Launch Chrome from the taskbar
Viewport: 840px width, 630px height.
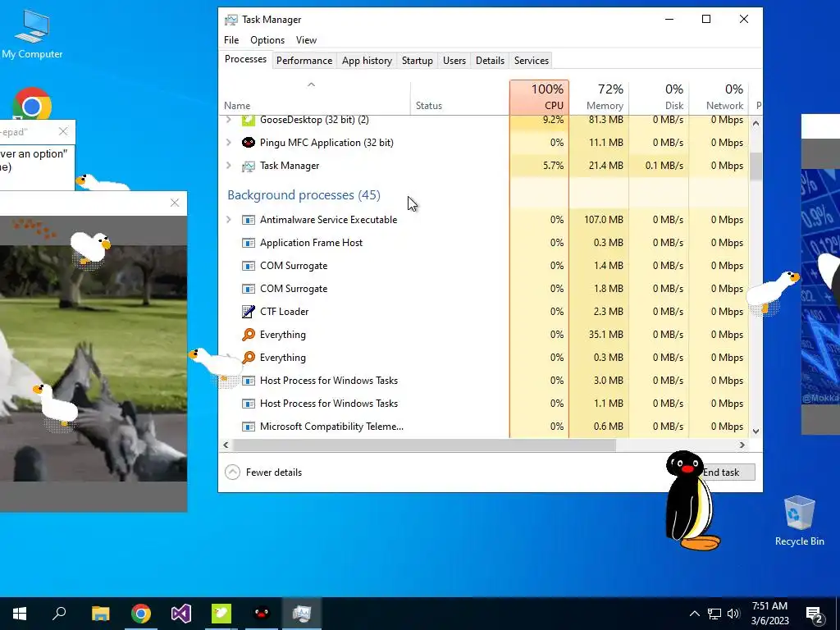(141, 614)
